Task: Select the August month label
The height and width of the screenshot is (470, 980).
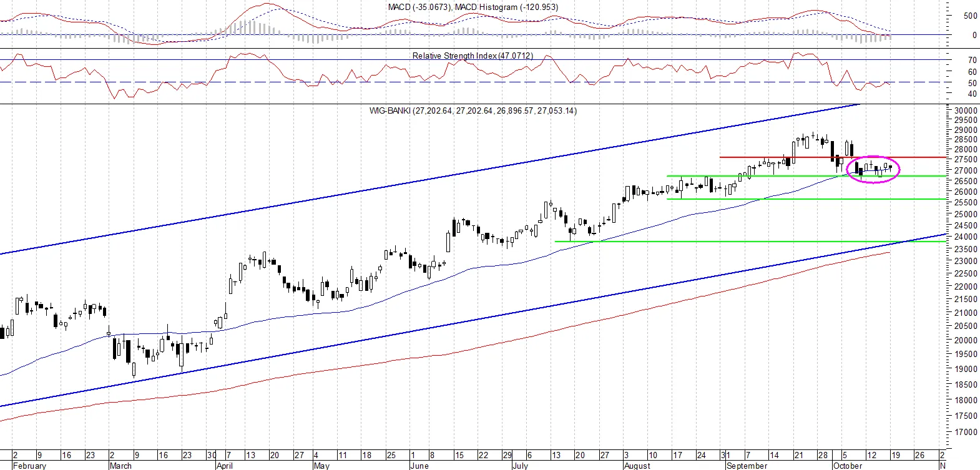Action: click(637, 466)
